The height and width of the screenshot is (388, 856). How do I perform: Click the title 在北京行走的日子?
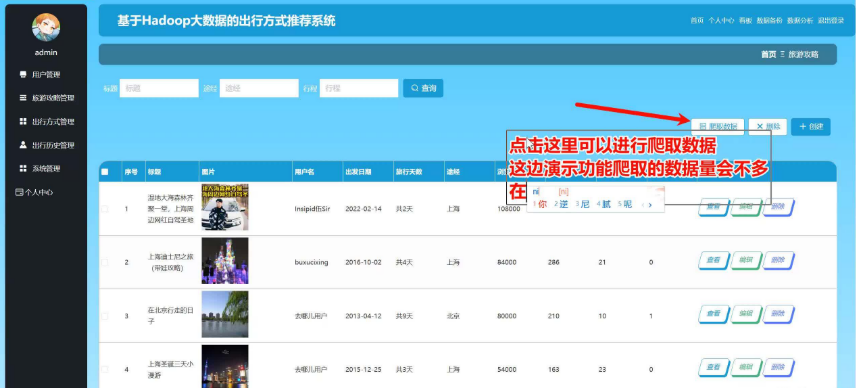click(171, 316)
